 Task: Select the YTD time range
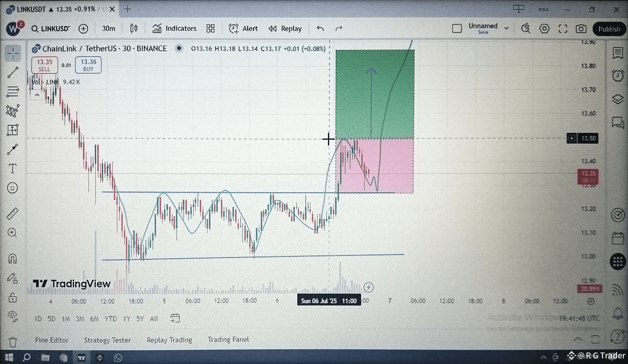coord(110,319)
